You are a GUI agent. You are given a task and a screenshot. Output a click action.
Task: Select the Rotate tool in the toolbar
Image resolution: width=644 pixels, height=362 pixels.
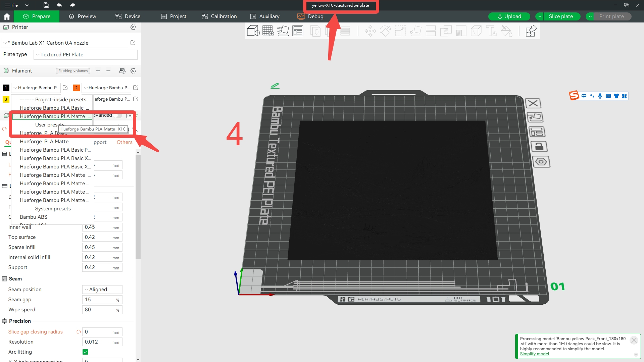tap(385, 31)
